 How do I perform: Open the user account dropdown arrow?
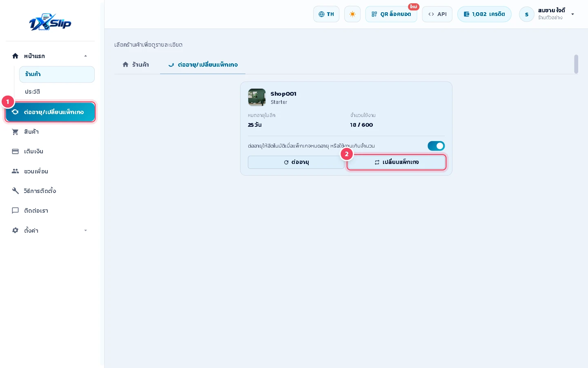pos(572,14)
